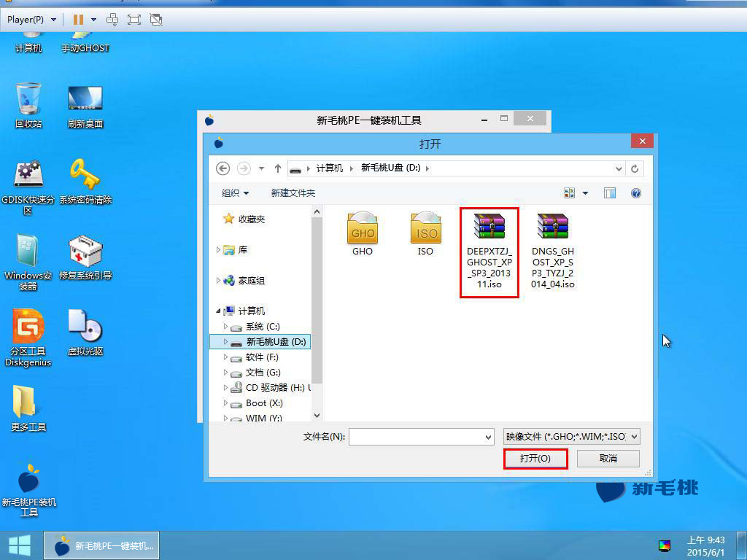
Task: Open the 文件名 combo box dropdown
Action: 488,437
